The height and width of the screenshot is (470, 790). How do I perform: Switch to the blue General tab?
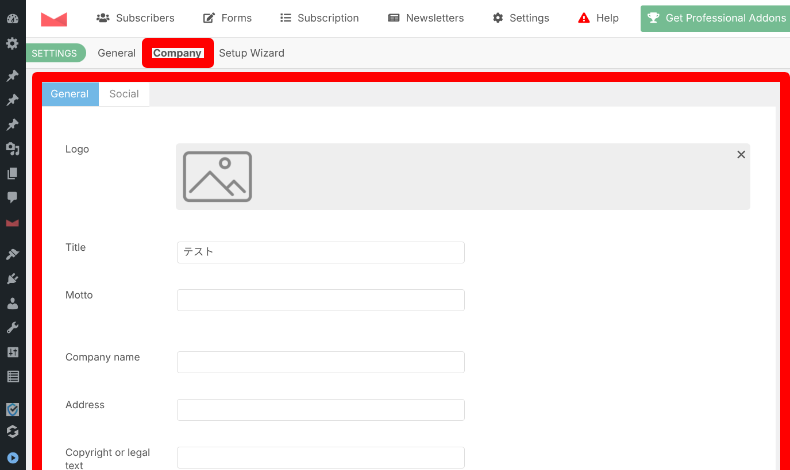(70, 94)
